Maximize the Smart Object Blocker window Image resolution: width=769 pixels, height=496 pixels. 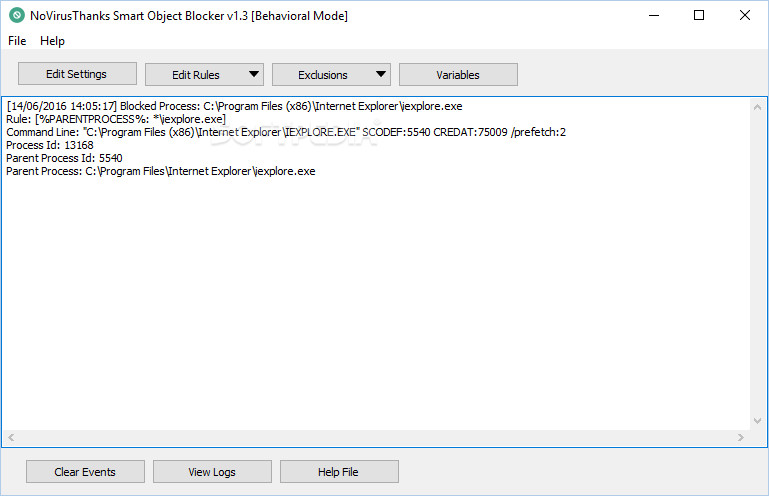tap(699, 15)
